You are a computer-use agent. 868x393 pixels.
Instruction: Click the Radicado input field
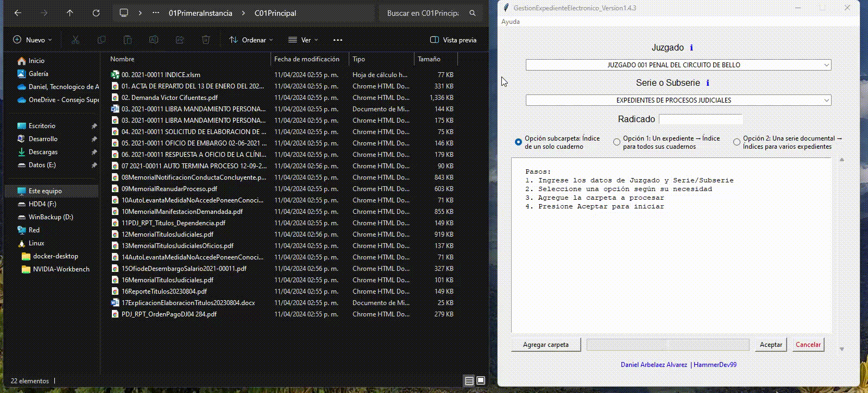(x=700, y=119)
